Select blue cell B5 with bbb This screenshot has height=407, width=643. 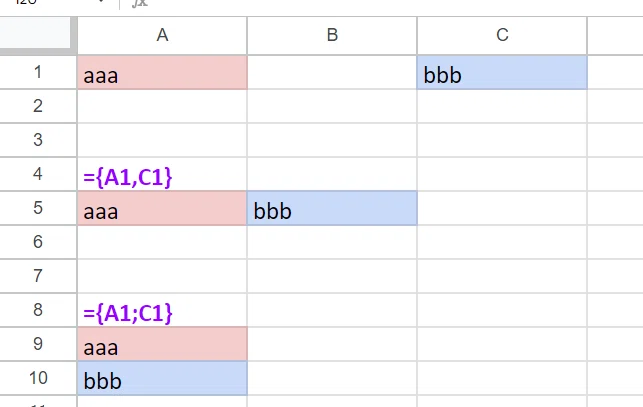tap(332, 208)
